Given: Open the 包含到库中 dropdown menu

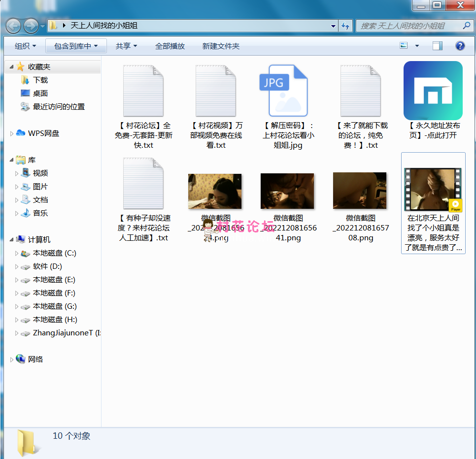Looking at the screenshot, I should 76,46.
